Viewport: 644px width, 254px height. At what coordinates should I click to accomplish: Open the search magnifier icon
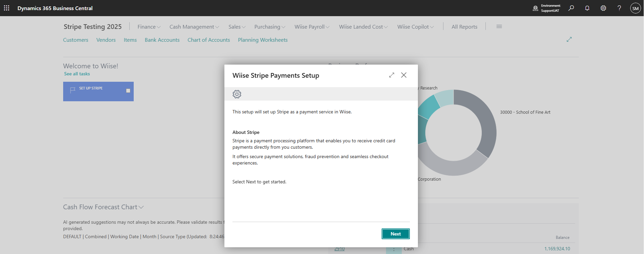pyautogui.click(x=571, y=8)
